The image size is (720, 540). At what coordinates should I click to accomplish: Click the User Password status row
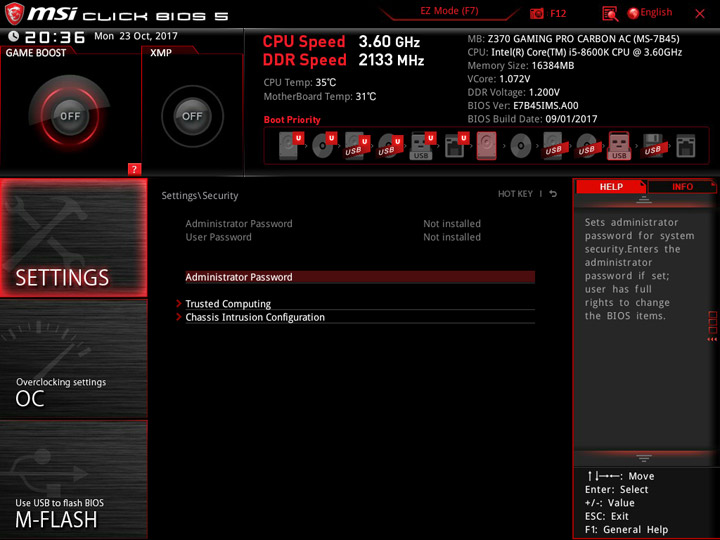click(x=333, y=237)
